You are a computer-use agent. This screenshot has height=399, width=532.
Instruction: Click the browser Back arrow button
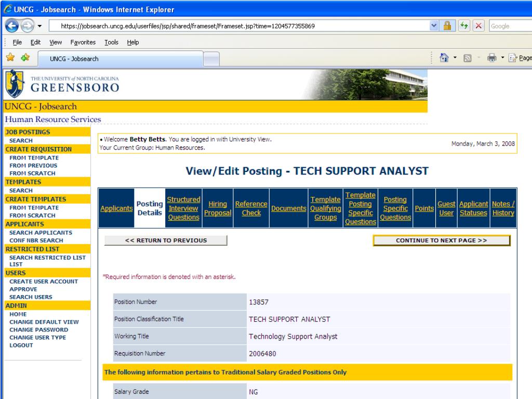12,25
